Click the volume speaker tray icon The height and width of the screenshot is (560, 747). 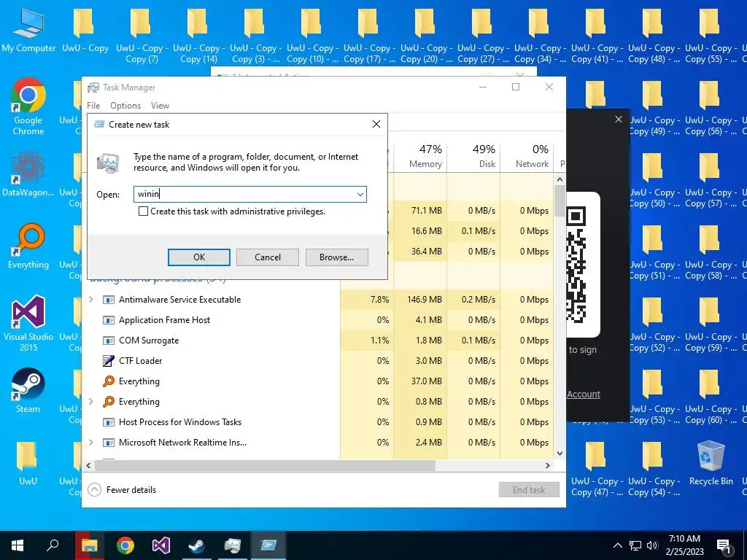(652, 545)
